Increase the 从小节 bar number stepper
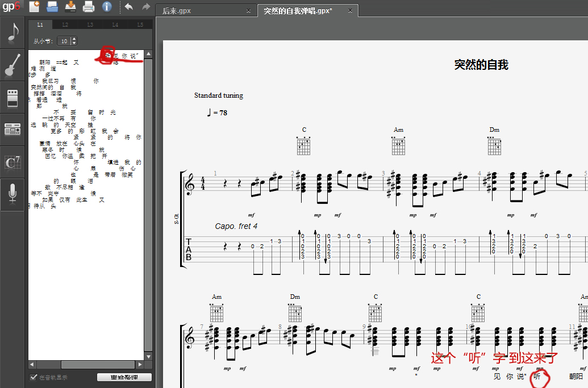This screenshot has width=588, height=388. click(74, 39)
